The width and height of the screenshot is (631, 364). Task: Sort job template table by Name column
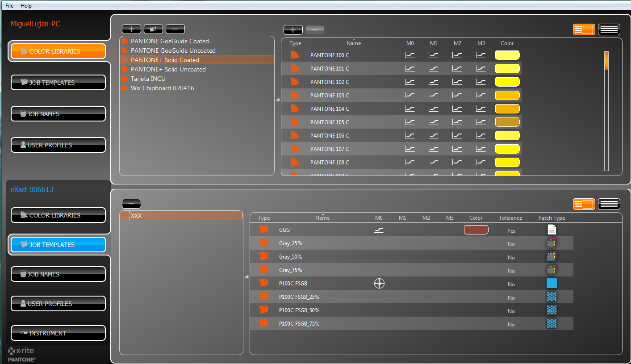(x=322, y=218)
